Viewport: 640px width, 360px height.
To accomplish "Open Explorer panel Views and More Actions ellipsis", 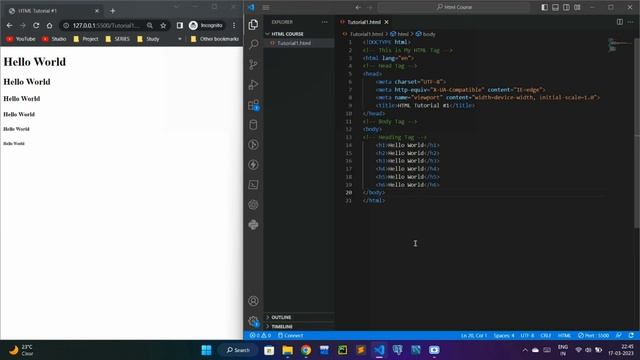I will point(324,22).
